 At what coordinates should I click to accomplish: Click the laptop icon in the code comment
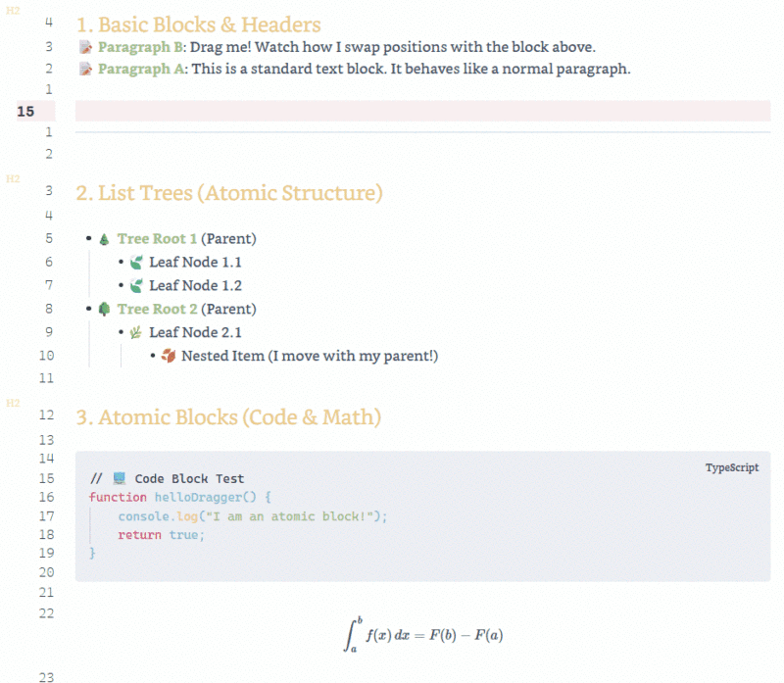pos(120,479)
